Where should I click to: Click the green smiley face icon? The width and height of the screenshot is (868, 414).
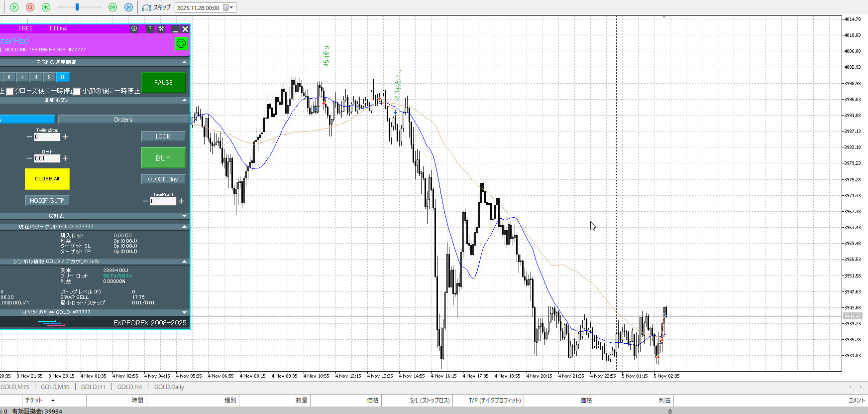(181, 44)
